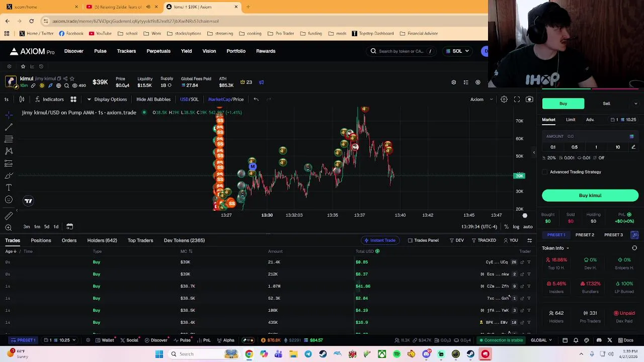Open go-to-date calendar icon

pyautogui.click(x=69, y=226)
